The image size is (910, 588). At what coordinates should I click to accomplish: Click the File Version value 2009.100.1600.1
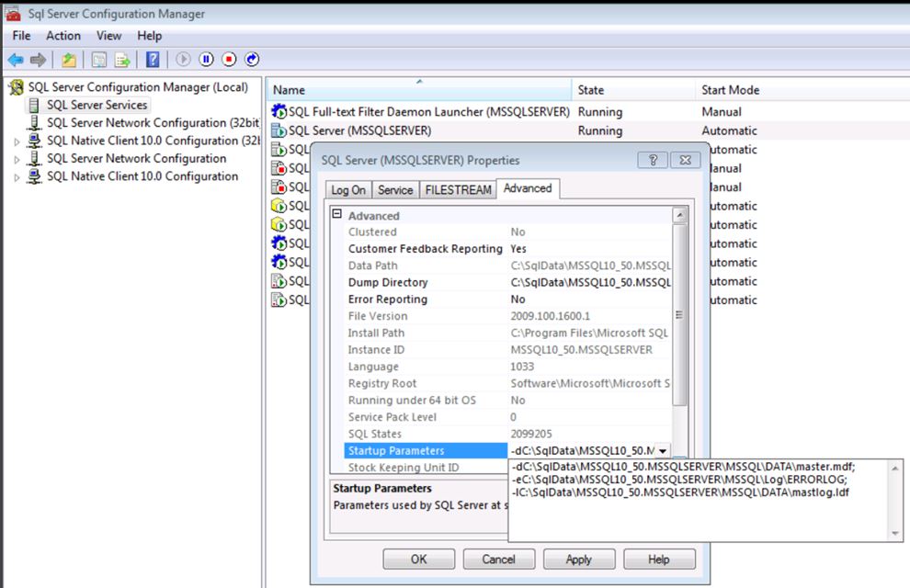coord(551,316)
